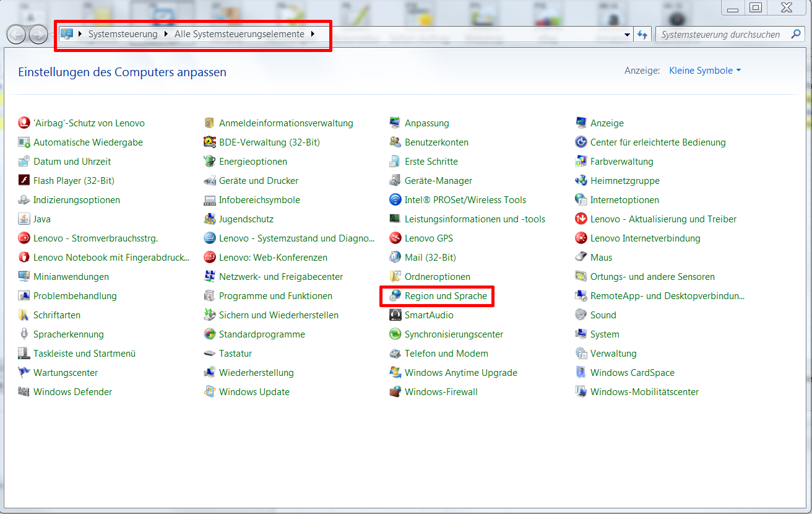The height and width of the screenshot is (514, 812).
Task: Expand the arrow before Systemsteuerung breadcrumb
Action: (x=80, y=34)
